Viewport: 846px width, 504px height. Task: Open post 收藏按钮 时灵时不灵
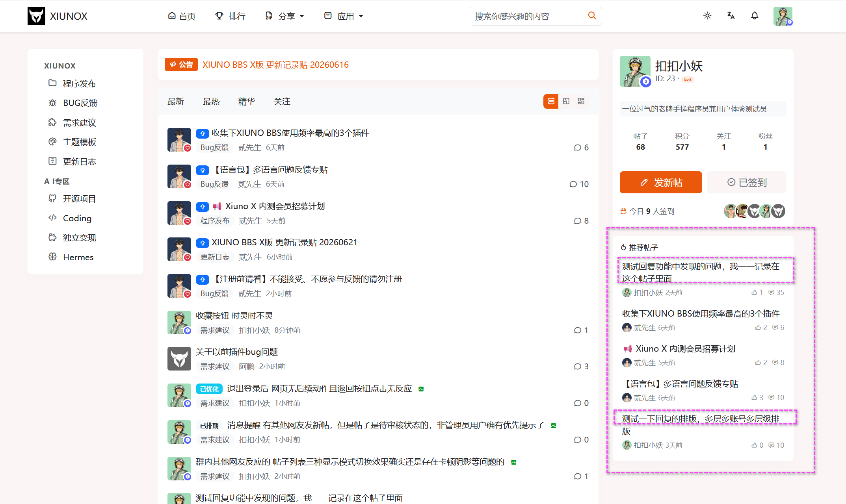[234, 316]
